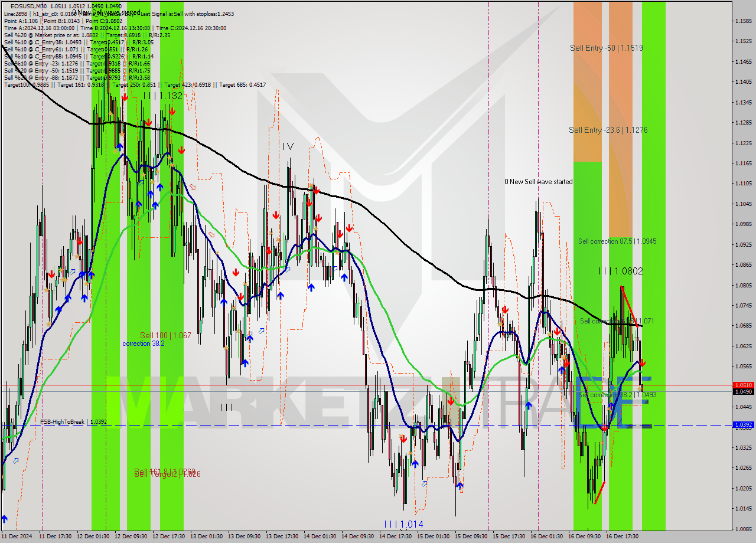Select the 'I I I 1.014' wave label
Screen dimensions: 756x543
pos(403,524)
